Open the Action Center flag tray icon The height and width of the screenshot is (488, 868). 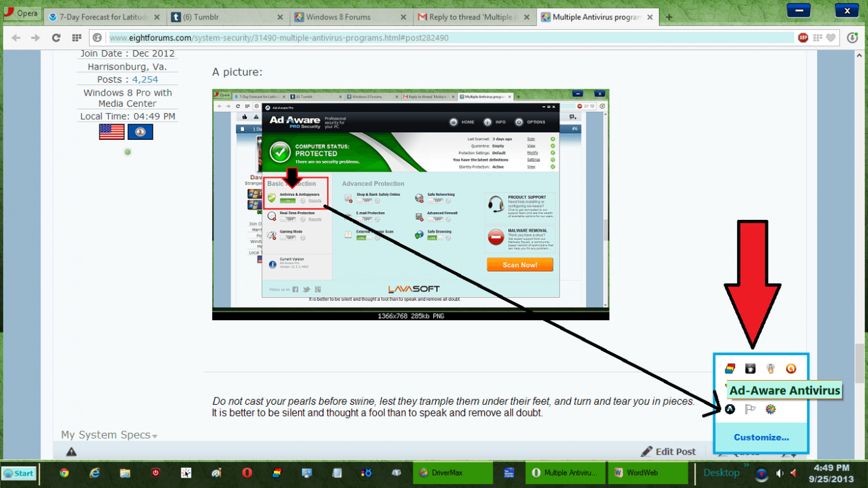click(x=750, y=409)
